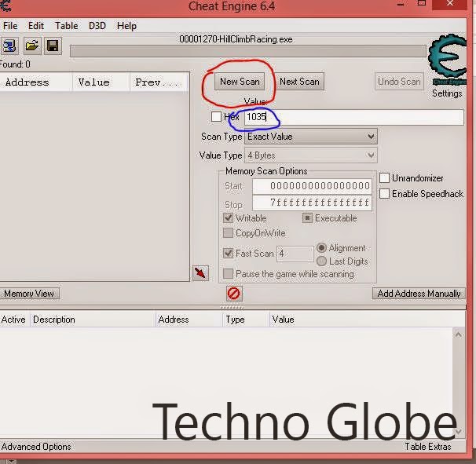This screenshot has width=476, height=464.
Task: Click the Undo Scan button
Action: [399, 82]
